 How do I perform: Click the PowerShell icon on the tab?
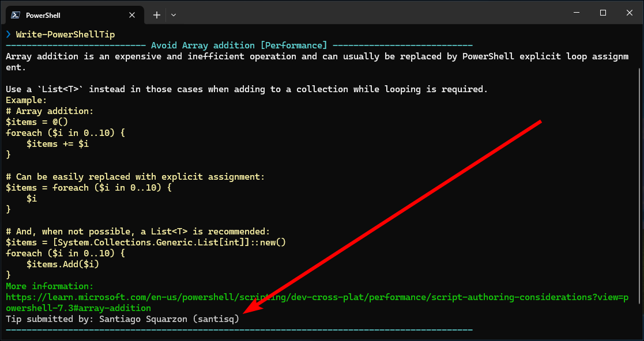click(16, 15)
